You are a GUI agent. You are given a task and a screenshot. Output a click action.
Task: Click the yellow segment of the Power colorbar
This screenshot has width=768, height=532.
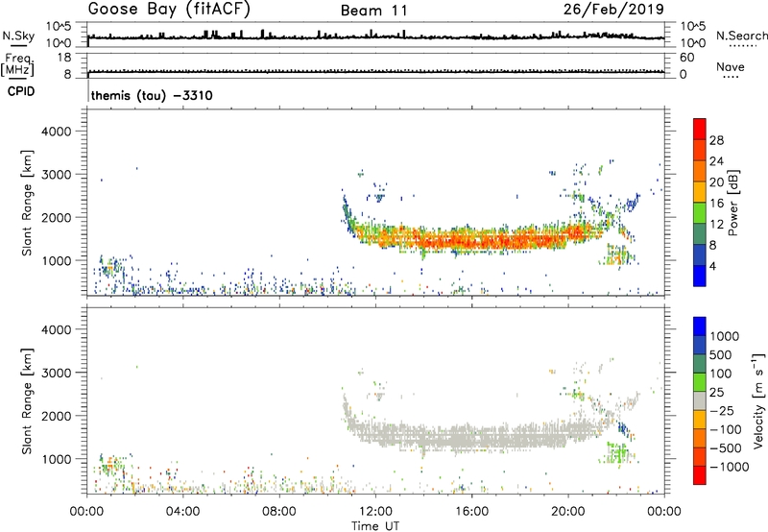(700, 192)
